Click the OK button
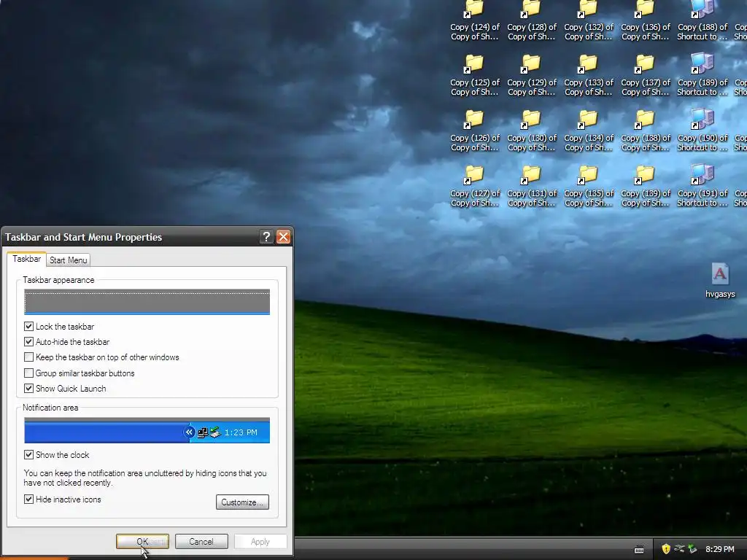This screenshot has height=560, width=747. (x=142, y=542)
